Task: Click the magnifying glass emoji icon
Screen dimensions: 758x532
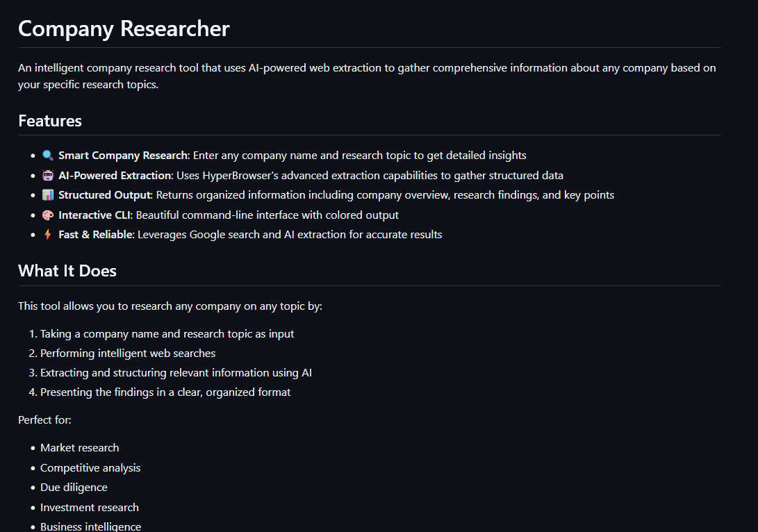Action: [x=48, y=155]
